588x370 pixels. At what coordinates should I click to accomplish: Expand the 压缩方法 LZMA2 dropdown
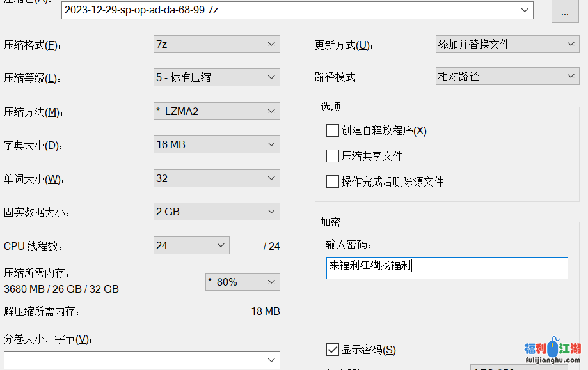(x=216, y=111)
